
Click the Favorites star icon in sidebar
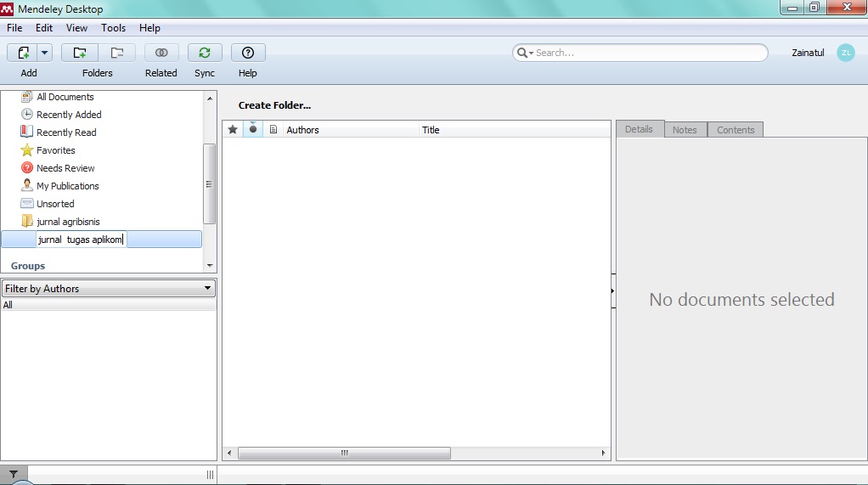coord(26,150)
